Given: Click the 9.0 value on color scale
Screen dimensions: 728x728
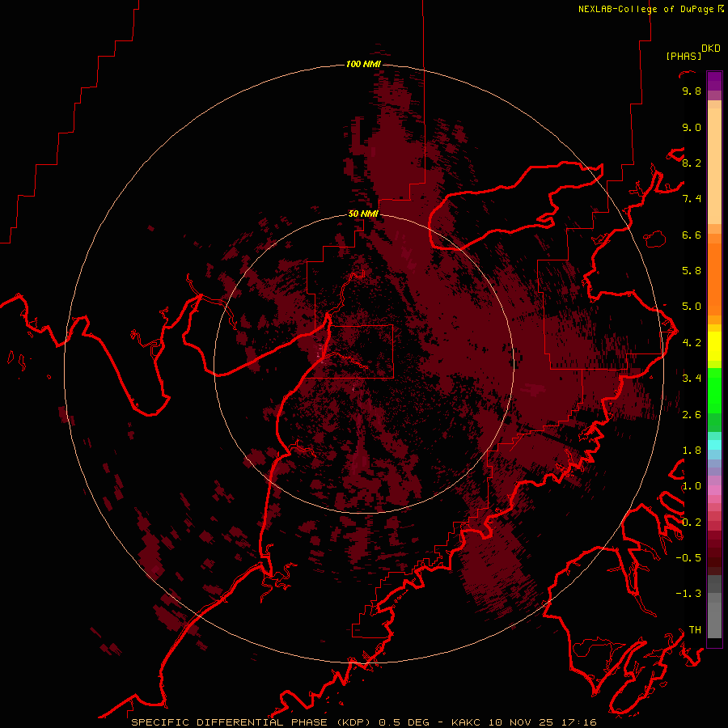Looking at the screenshot, I should [692, 128].
